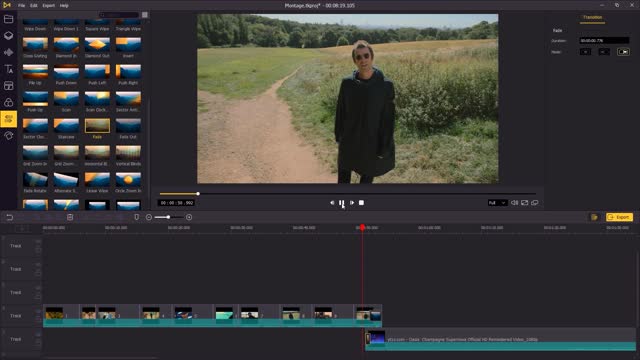Select the last clip on upper video track
This screenshot has height=360, width=640.
(368, 316)
